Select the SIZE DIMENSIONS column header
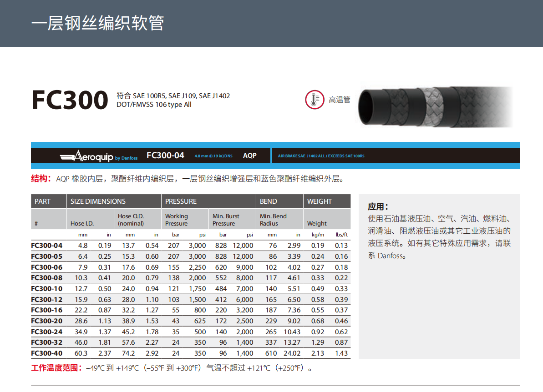Screen dimensions: 543x392 (98, 201)
